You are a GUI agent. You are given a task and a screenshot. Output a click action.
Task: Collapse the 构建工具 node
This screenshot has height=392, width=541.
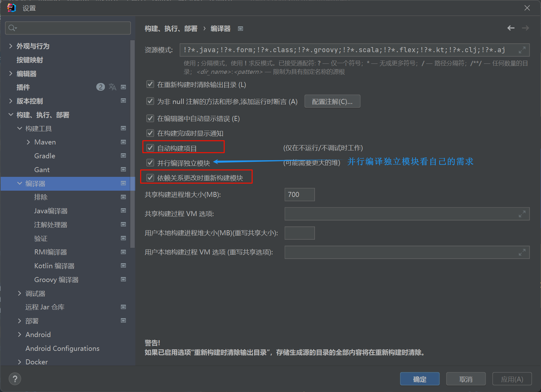(x=19, y=128)
